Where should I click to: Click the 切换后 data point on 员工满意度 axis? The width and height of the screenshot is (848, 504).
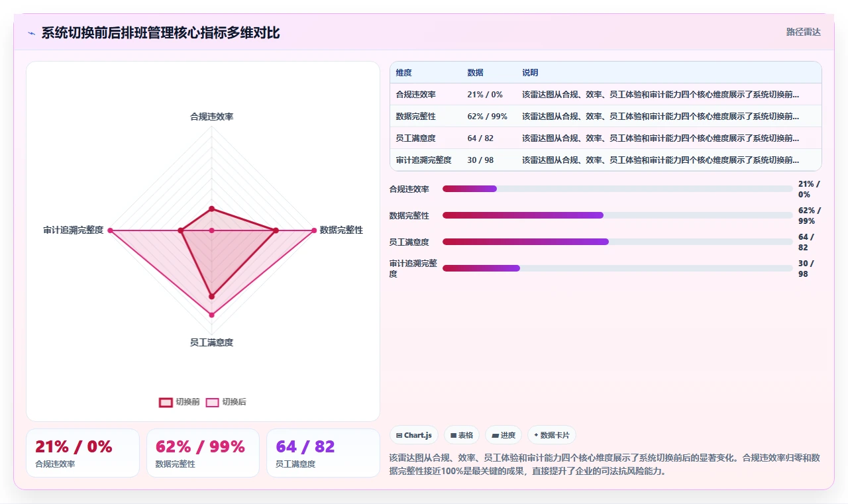(212, 315)
